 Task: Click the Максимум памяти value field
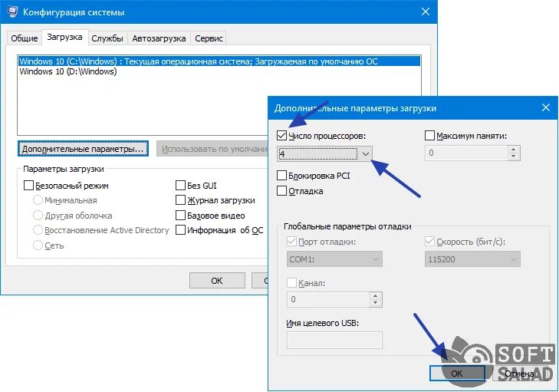click(x=466, y=153)
